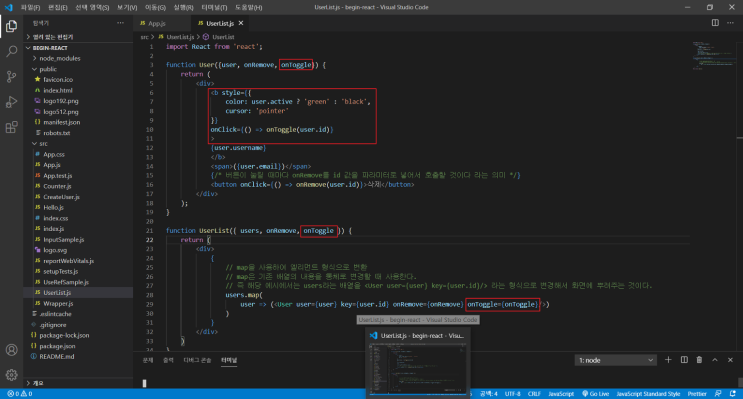Open InputSample.js in file tree

pyautogui.click(x=63, y=240)
